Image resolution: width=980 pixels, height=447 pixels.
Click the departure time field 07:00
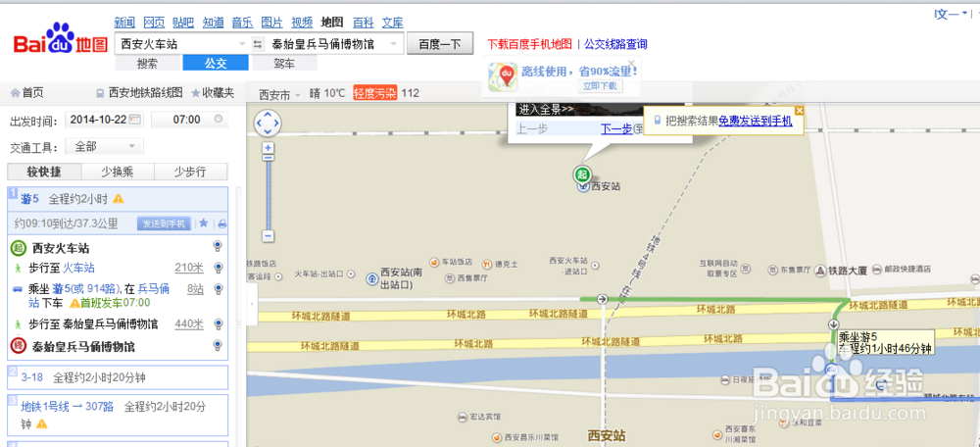pos(189,120)
